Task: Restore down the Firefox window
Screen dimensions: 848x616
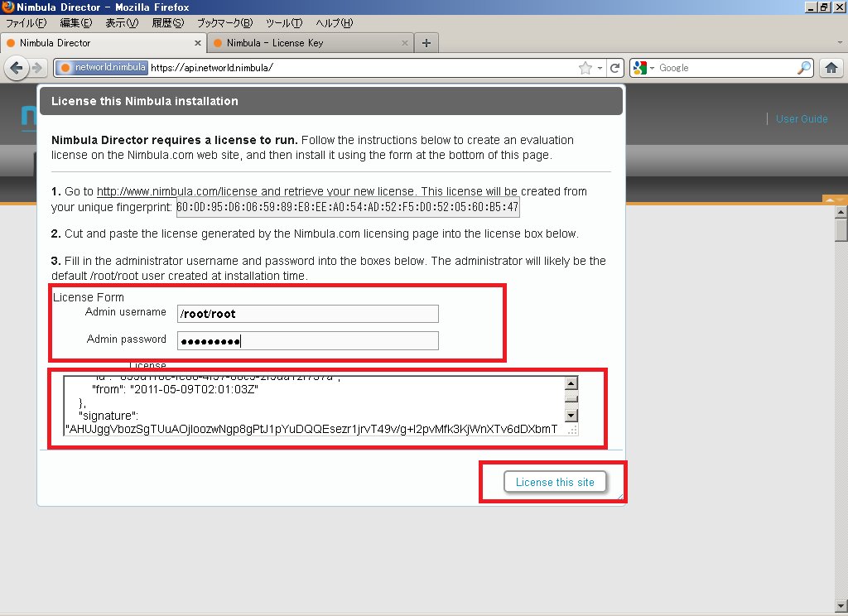Action: (824, 7)
